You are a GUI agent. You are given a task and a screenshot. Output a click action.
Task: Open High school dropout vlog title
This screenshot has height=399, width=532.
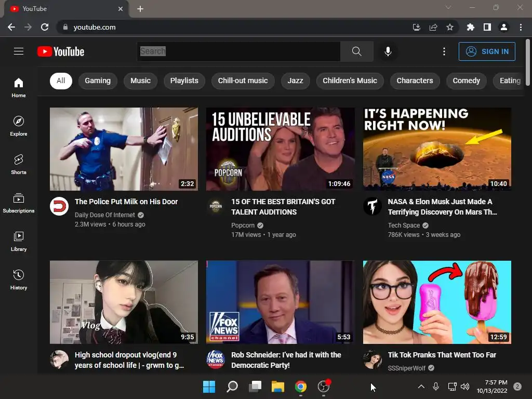(x=129, y=360)
